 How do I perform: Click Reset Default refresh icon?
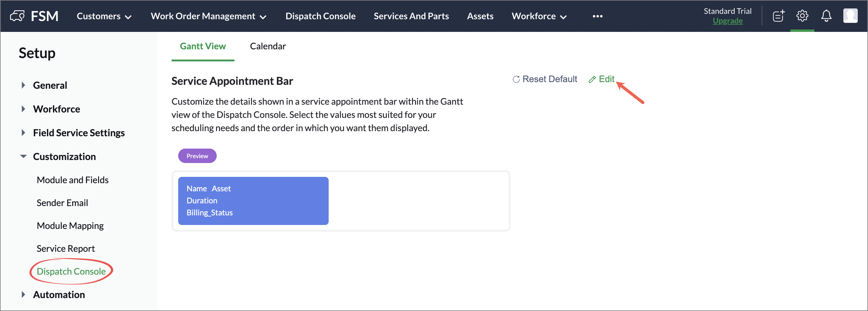point(516,79)
